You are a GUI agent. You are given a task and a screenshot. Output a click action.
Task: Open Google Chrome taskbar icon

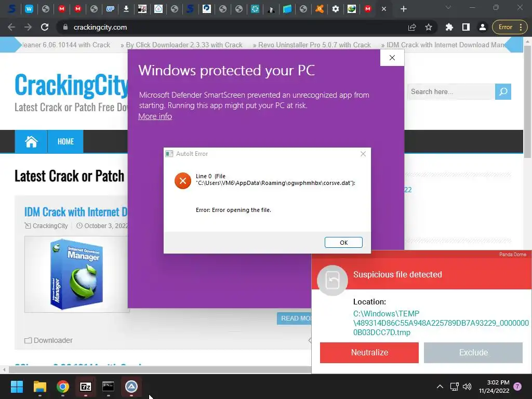63,387
